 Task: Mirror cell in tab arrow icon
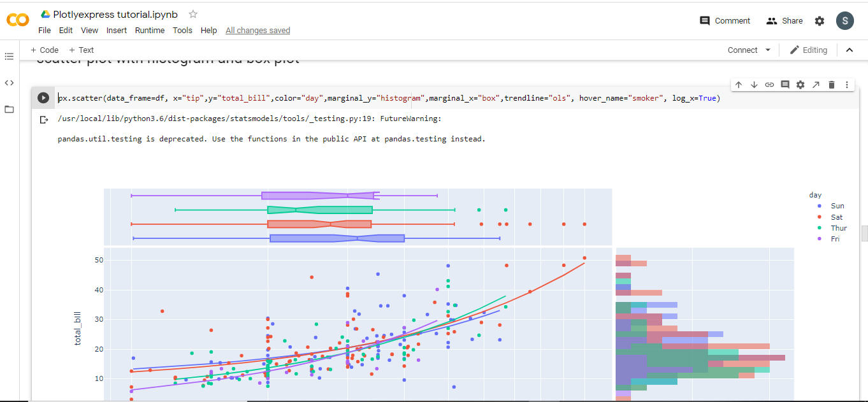pyautogui.click(x=816, y=85)
